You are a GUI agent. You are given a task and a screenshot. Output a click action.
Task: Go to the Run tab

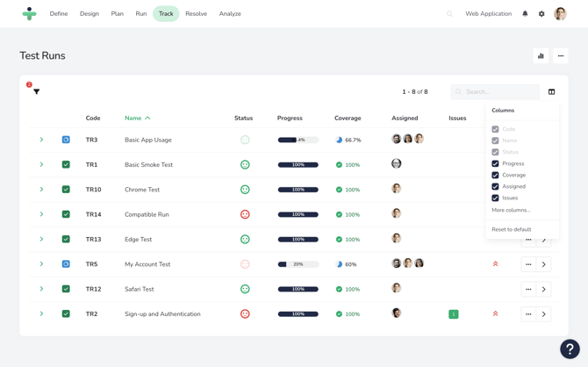point(141,14)
